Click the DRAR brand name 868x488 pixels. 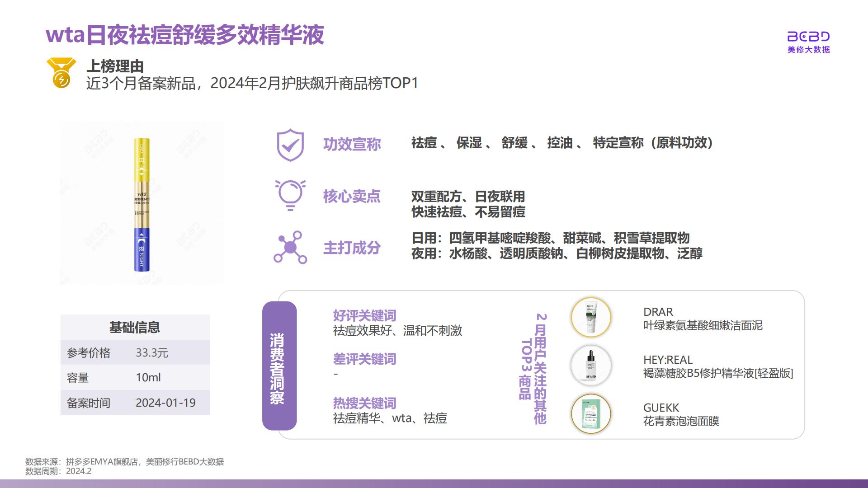click(x=658, y=312)
